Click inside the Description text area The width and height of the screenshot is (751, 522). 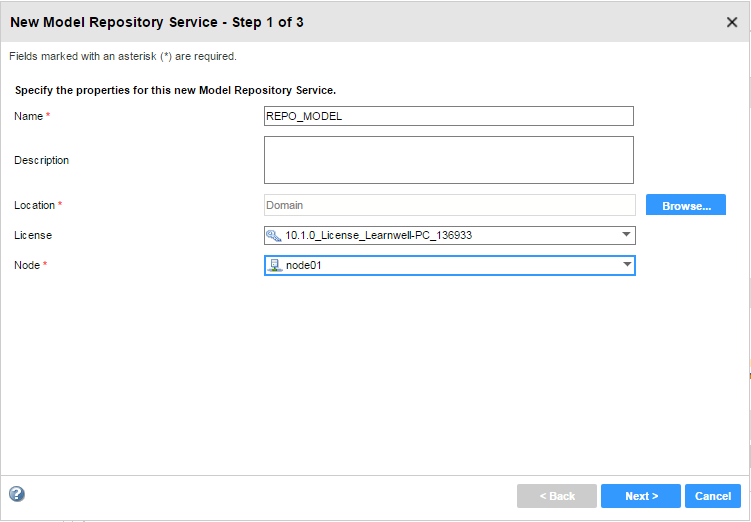coord(448,160)
